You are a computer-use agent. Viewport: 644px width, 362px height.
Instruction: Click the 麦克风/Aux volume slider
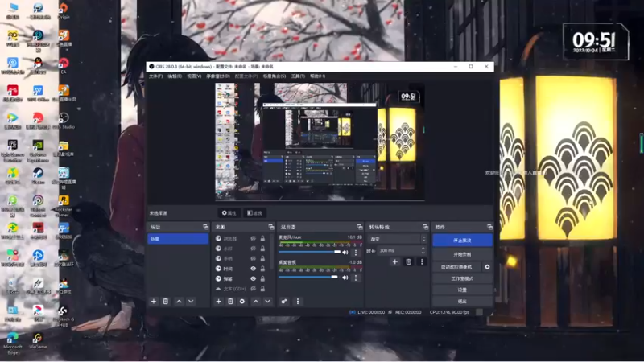tap(310, 252)
